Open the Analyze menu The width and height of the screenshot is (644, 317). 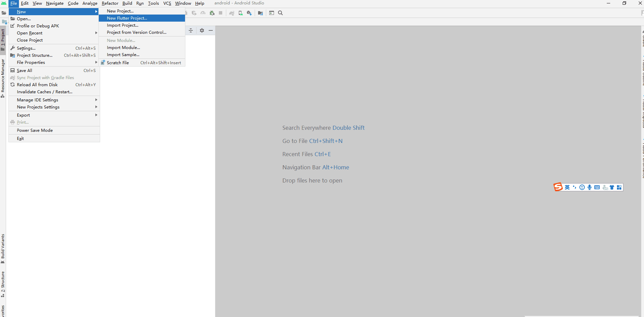(x=90, y=3)
